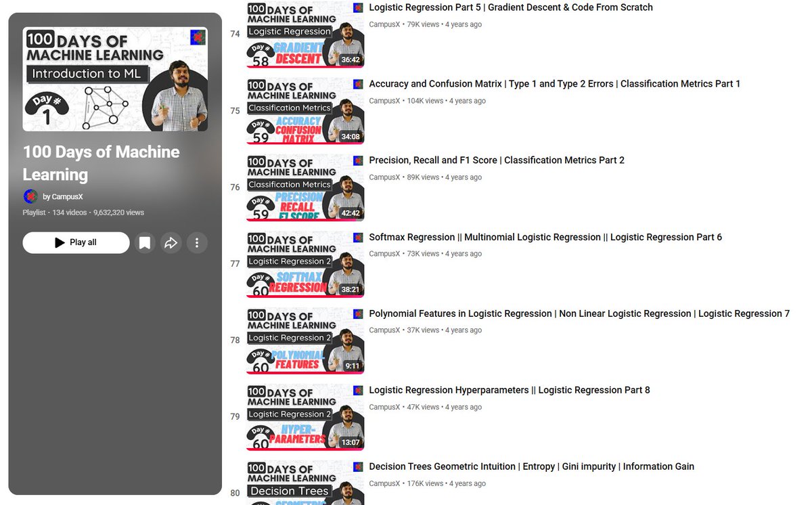The height and width of the screenshot is (505, 812).
Task: Click the 42:42 duration badge
Action: point(351,213)
